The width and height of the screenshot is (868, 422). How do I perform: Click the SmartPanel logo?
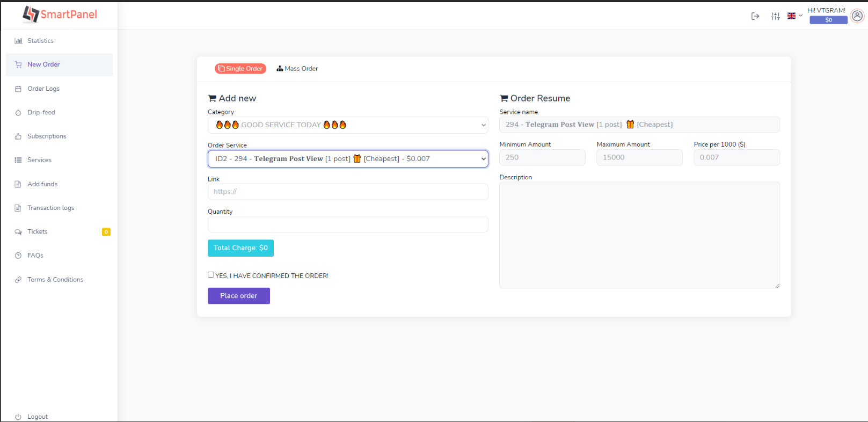pyautogui.click(x=60, y=14)
